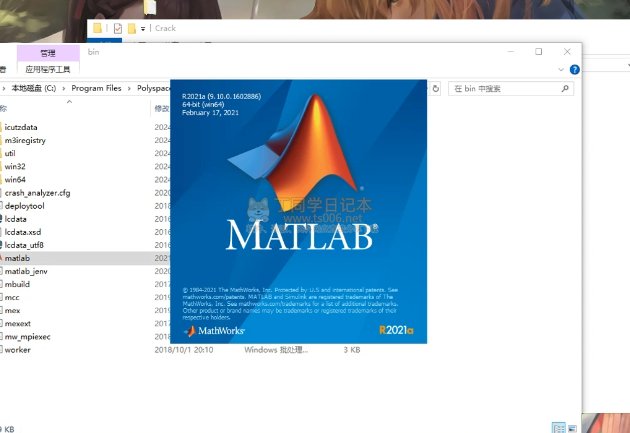Open the 管理 ribbon tab

(48, 53)
